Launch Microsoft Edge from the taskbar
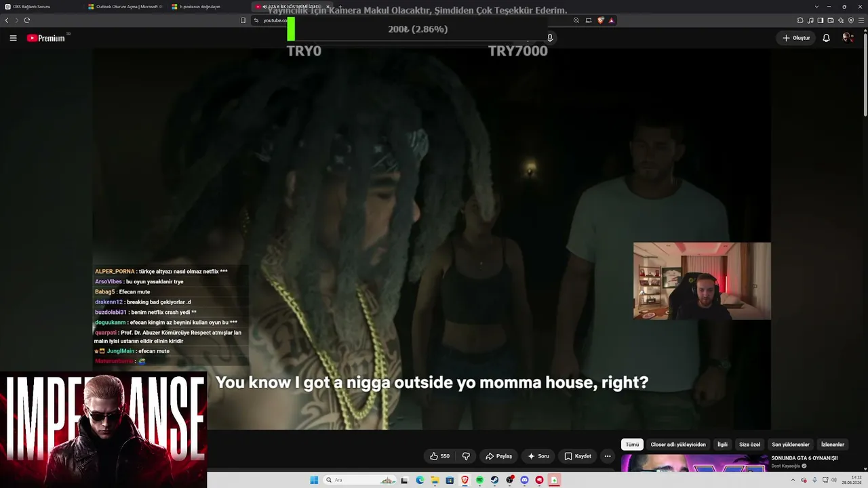 pos(420,480)
